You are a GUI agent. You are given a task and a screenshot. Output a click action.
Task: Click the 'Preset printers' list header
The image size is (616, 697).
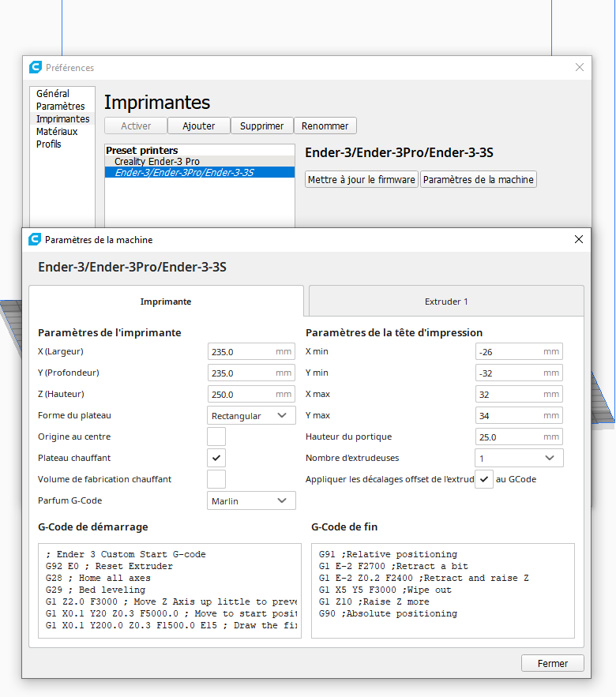pos(142,150)
